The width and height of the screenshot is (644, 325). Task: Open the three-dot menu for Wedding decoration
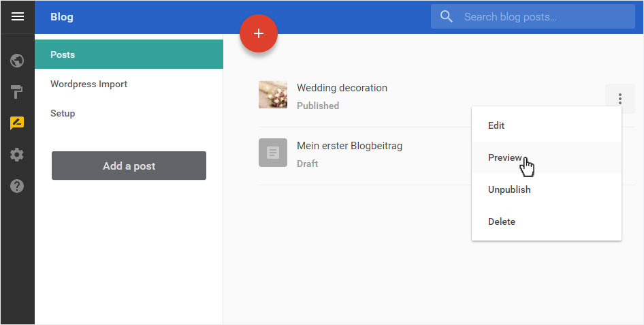click(619, 99)
